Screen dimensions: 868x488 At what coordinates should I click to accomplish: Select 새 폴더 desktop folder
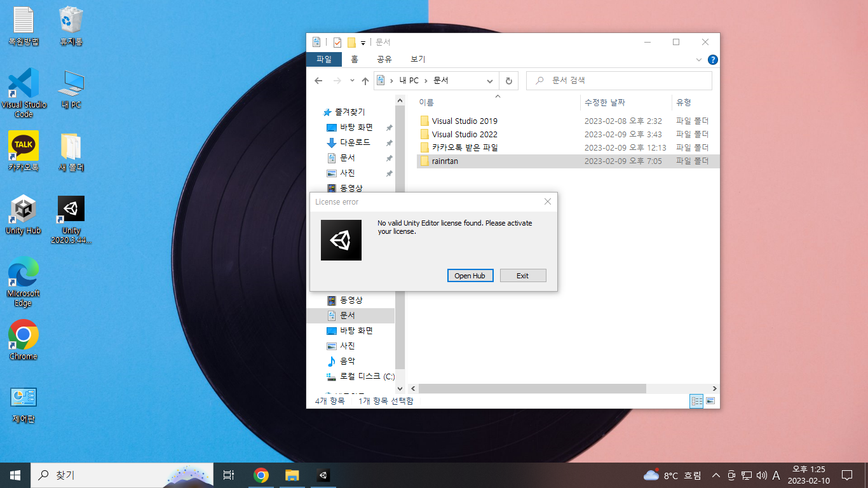point(71,151)
